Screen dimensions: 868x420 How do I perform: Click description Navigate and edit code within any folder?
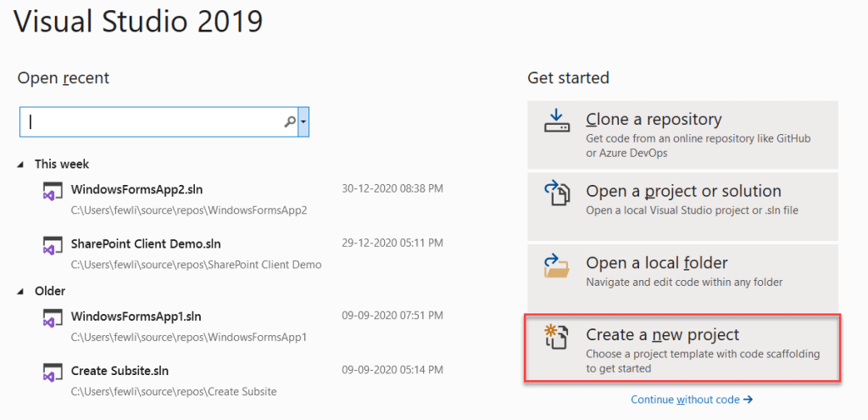(x=684, y=282)
